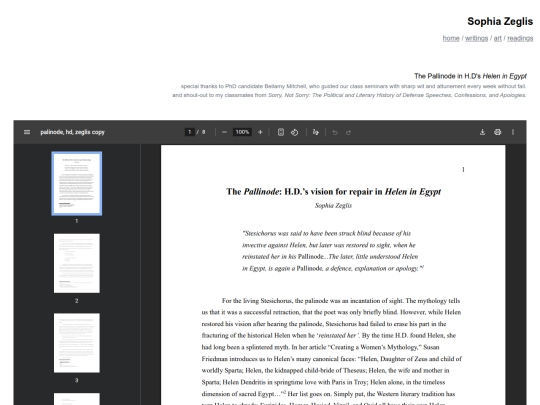Image resolution: width=540 pixels, height=405 pixels.
Task: Click the page heading 'The Palinode in H.D's Helen in Egypt'
Action: [x=470, y=76]
